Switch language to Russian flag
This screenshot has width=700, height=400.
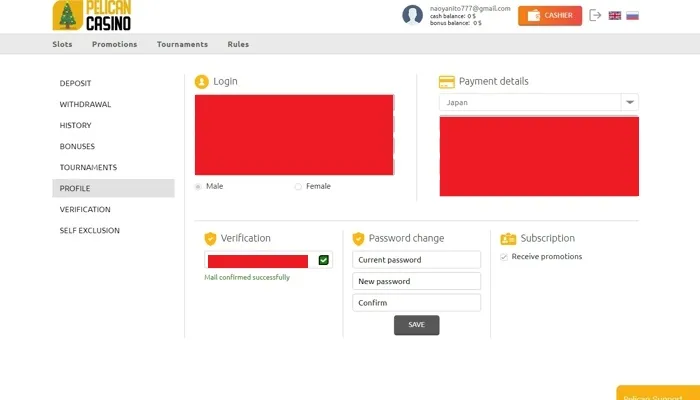632,15
